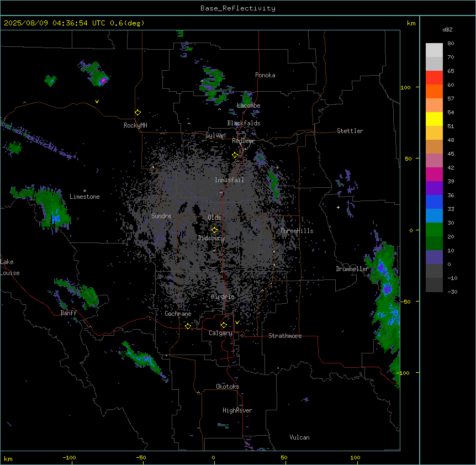Click the yellow diamond marker between Olds and Didsbury
The height and width of the screenshot is (465, 476).
coord(215,230)
